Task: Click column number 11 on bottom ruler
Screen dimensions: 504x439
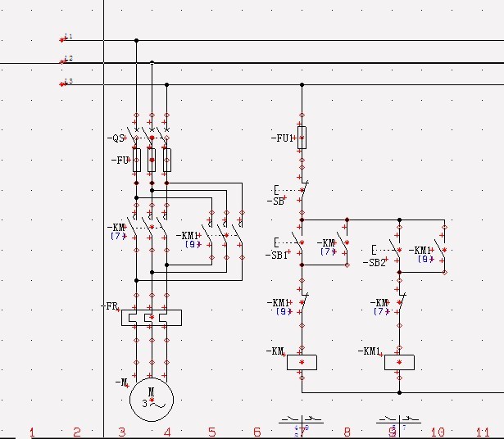Action: click(x=483, y=432)
